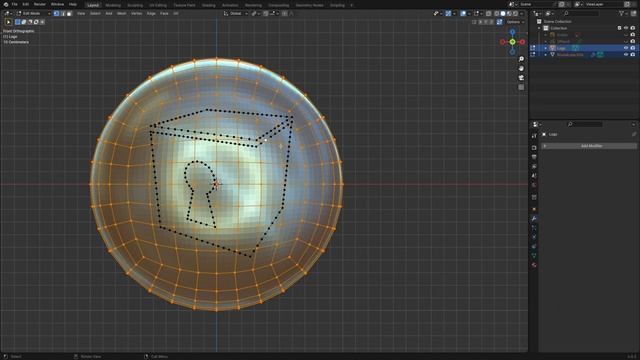This screenshot has height=360, width=640.
Task: Open the pivot point dropdown
Action: 255,13
